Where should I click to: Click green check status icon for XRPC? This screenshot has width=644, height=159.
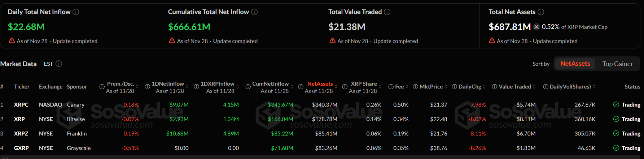click(x=616, y=104)
